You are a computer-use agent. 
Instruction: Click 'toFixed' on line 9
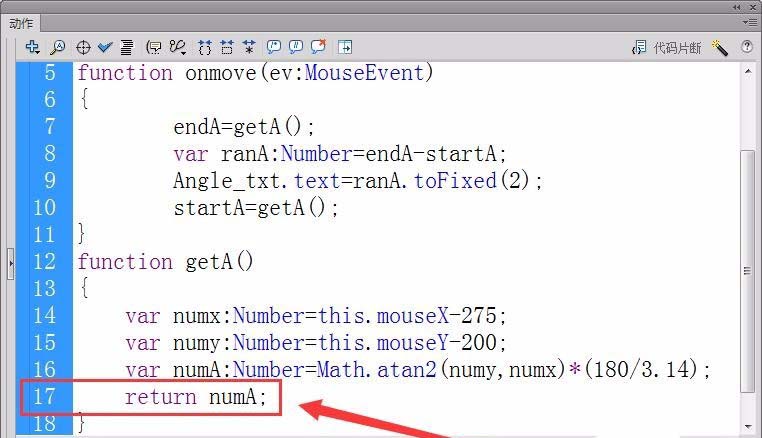pos(455,181)
